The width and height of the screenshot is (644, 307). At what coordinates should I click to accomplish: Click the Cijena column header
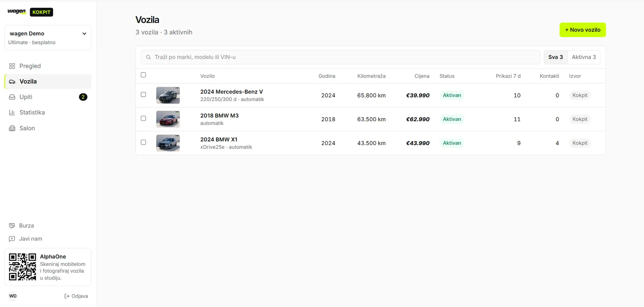(422, 76)
